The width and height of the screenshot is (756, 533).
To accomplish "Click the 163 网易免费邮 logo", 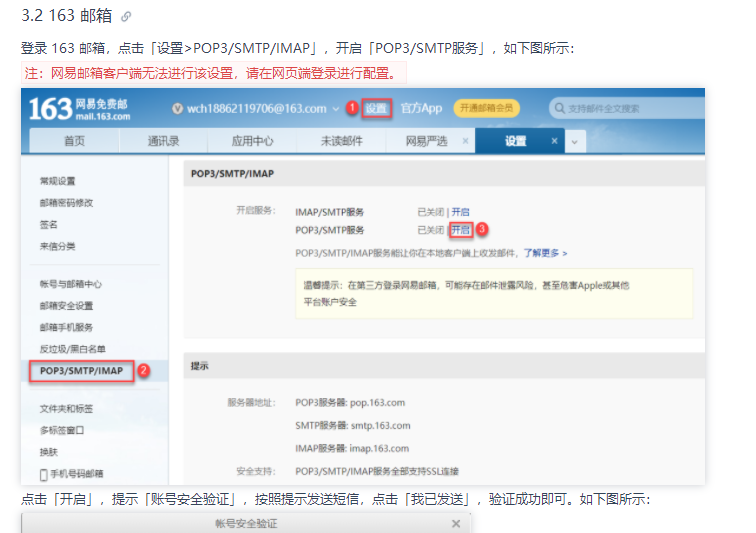I will [79, 109].
